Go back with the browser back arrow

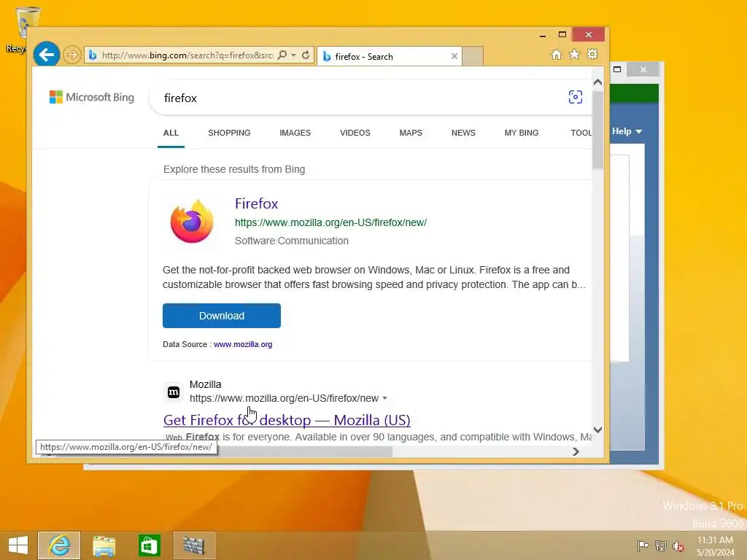pos(47,55)
